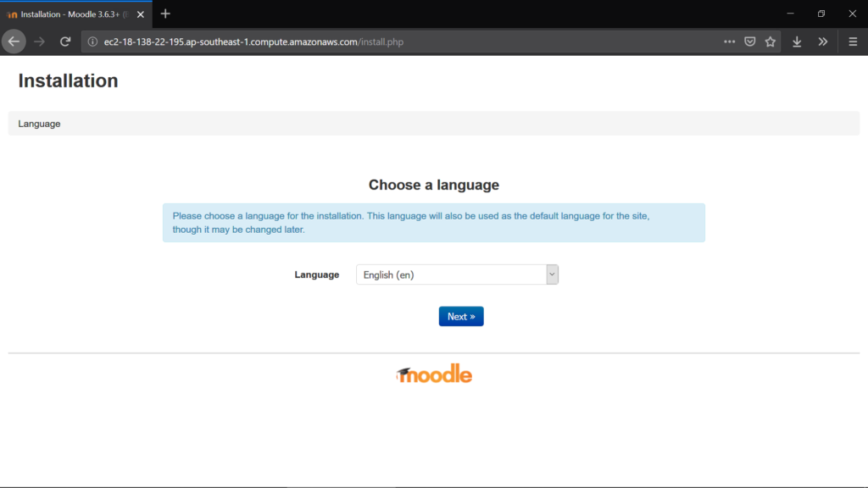Click the Choose a language heading

click(434, 185)
